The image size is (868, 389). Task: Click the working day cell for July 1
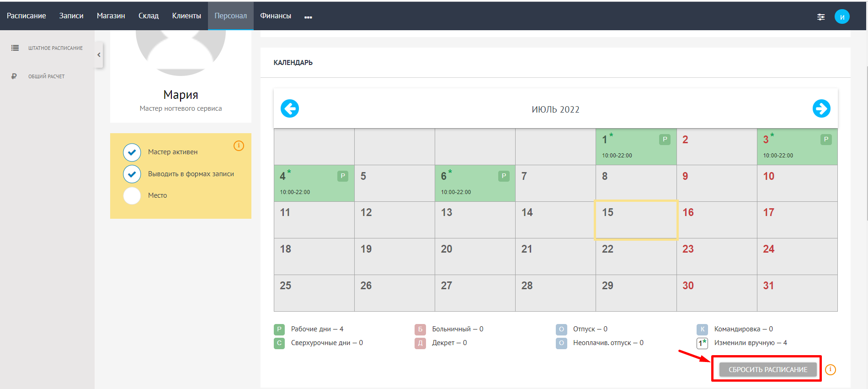[636, 146]
